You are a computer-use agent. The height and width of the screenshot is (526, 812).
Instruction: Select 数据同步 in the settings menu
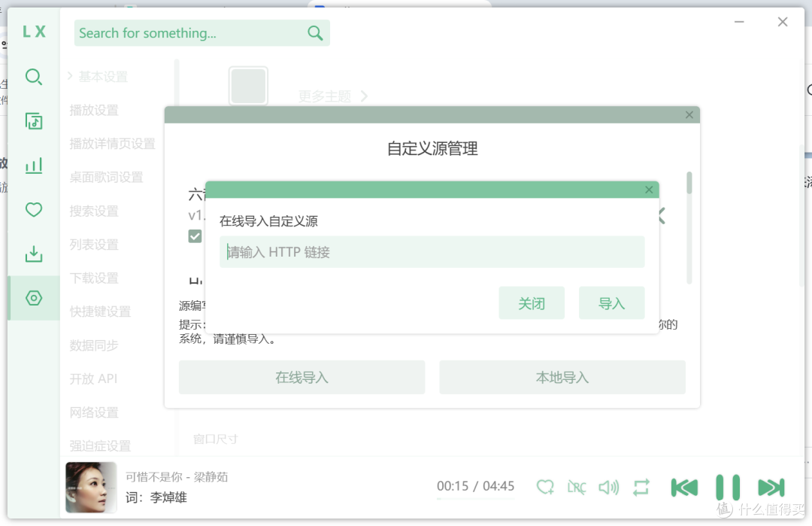pyautogui.click(x=94, y=345)
